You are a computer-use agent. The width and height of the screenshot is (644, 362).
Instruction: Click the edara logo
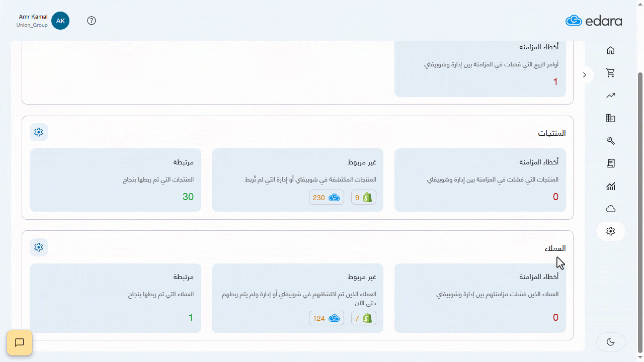(594, 21)
